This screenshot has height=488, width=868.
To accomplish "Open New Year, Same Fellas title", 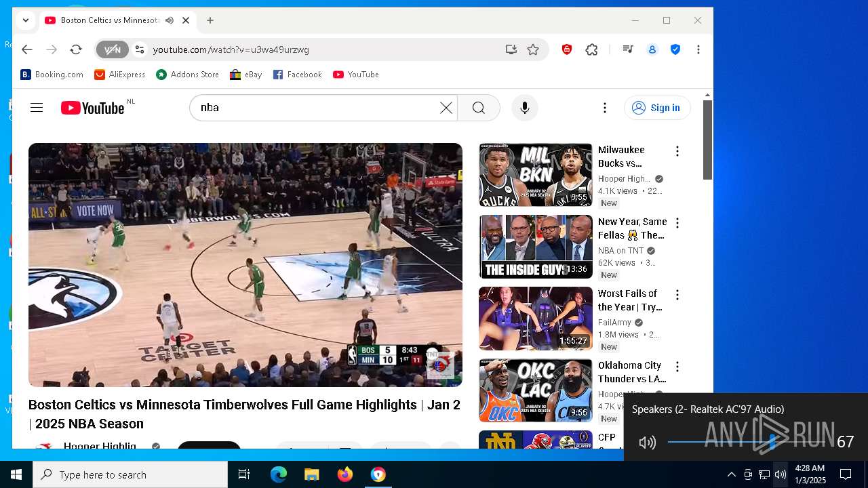I will tap(632, 228).
